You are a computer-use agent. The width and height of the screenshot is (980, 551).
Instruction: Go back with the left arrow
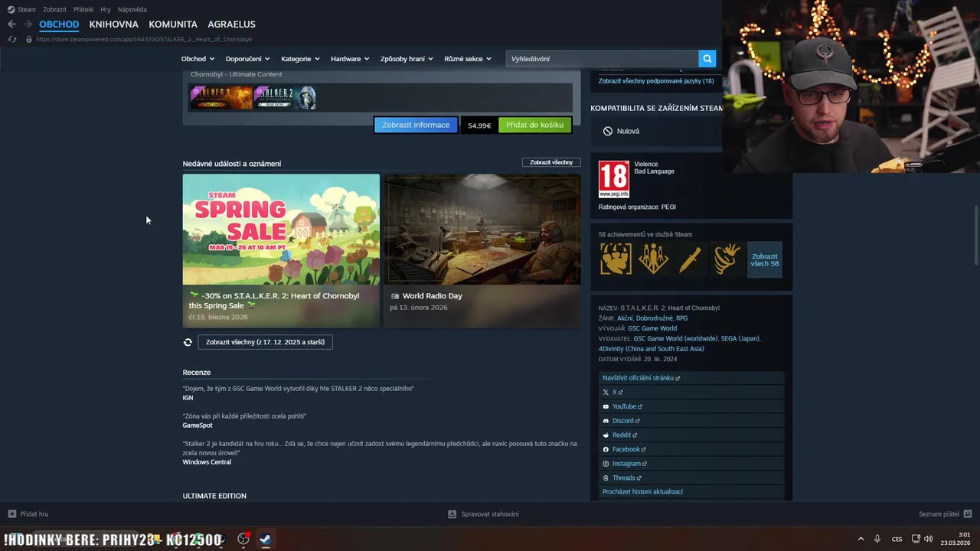click(11, 24)
